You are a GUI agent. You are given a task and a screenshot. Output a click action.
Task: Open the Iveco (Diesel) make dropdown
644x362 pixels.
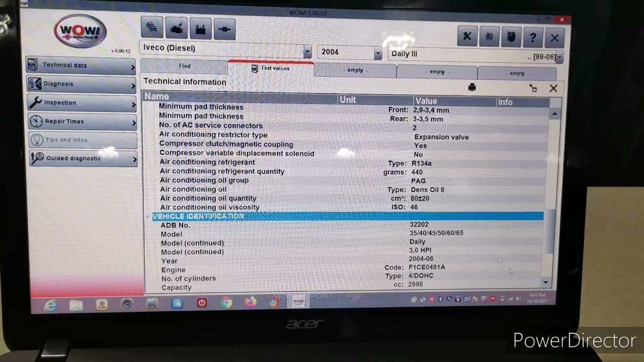point(307,51)
